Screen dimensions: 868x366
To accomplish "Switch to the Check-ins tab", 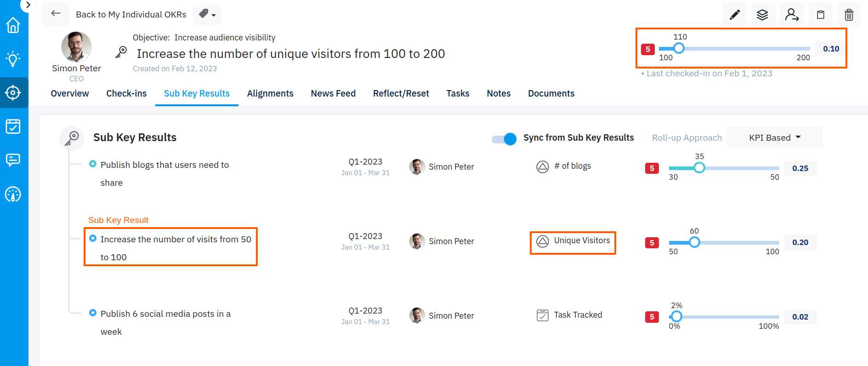I will (126, 93).
